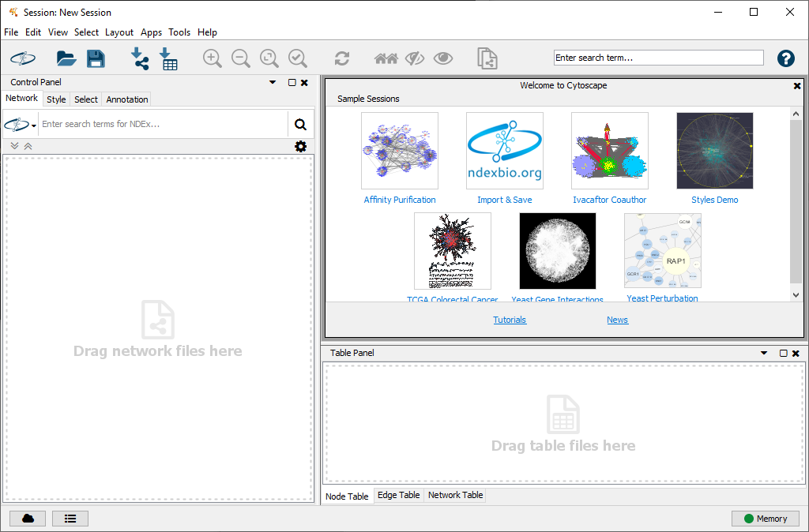This screenshot has height=532, width=809.
Task: Open the Apps menu
Action: [x=151, y=32]
